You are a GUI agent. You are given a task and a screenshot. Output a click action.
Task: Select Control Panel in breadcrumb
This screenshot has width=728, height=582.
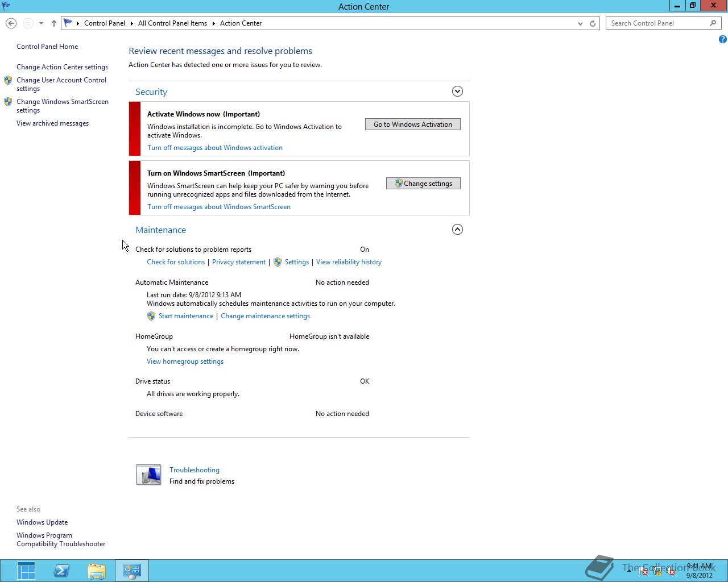click(105, 23)
